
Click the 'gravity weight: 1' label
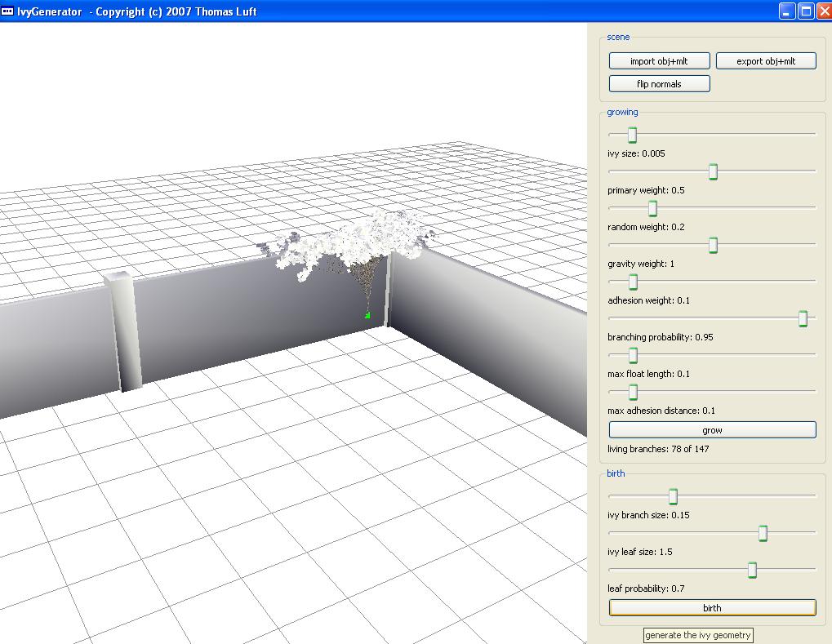click(640, 264)
